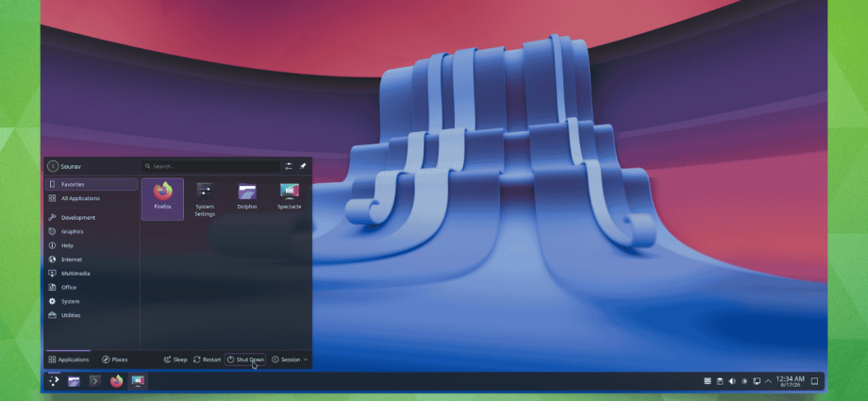
Task: Open the Konsole terminal from taskbar
Action: click(95, 381)
